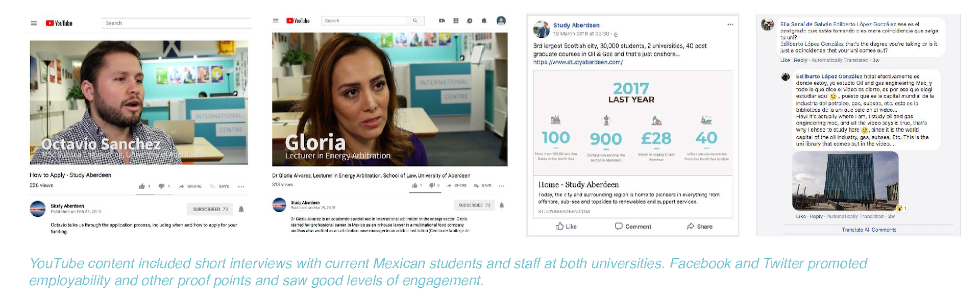This screenshot has width=980, height=299.
Task: Click the library building photo thumbnail
Action: click(845, 181)
